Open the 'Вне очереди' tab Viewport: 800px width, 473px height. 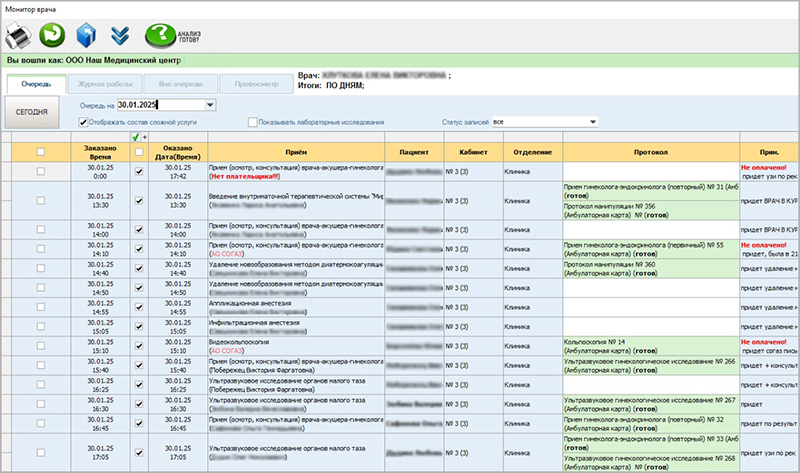coord(179,84)
